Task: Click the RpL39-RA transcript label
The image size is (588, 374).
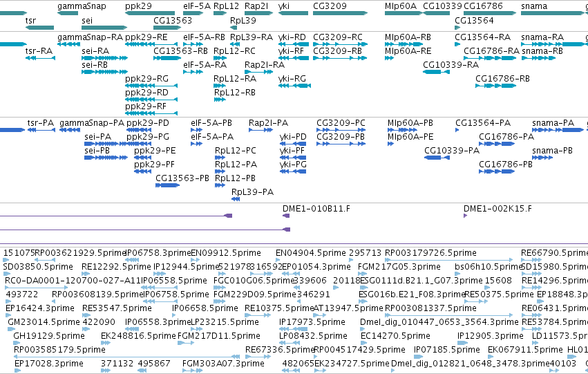Action: tap(252, 37)
